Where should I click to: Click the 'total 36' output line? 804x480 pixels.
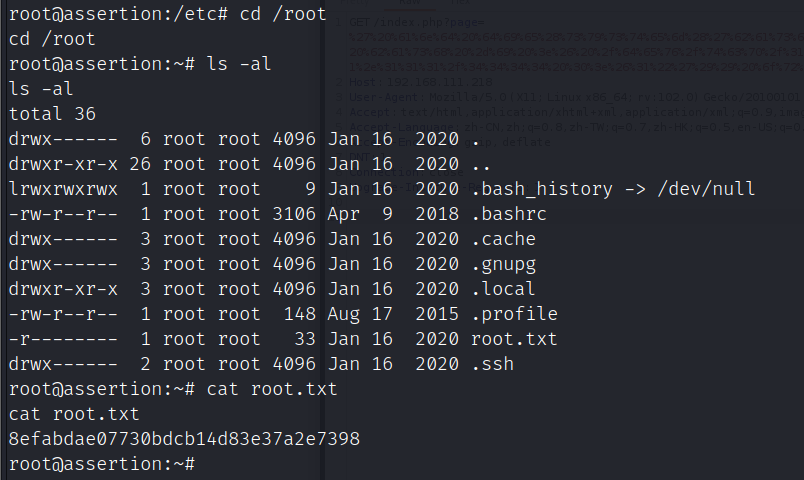point(52,114)
